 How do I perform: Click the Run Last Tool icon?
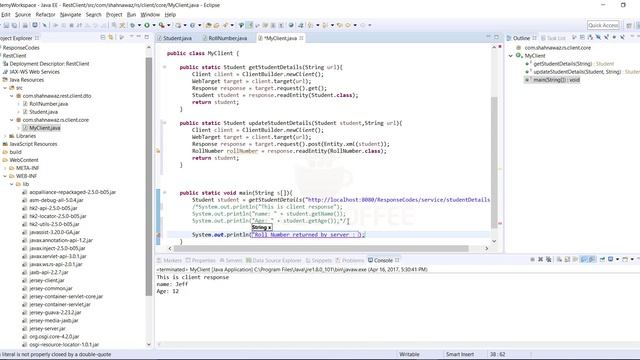click(x=162, y=25)
